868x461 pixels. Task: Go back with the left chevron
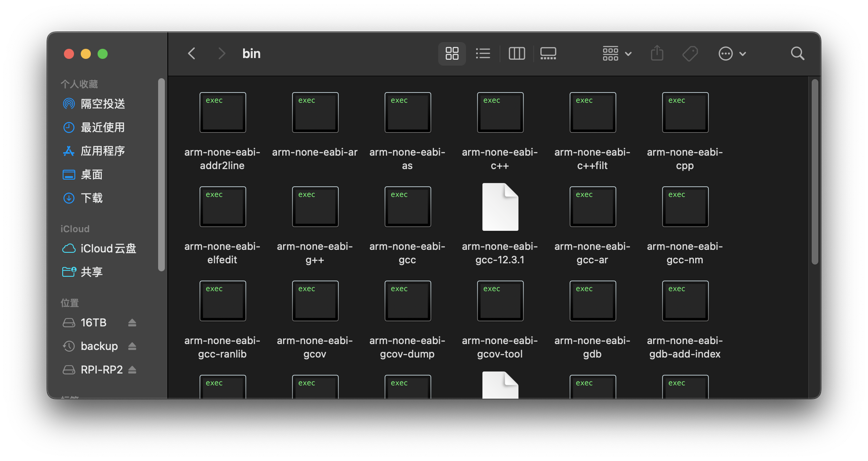(192, 53)
